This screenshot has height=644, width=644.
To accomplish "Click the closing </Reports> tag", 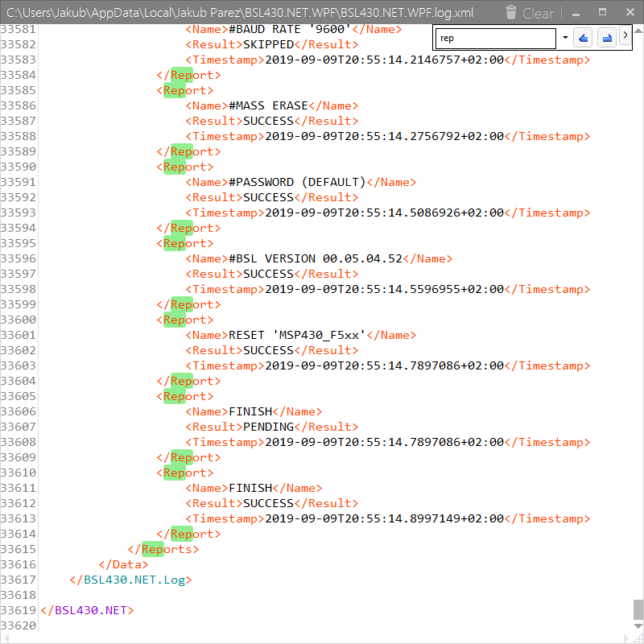I will click(163, 549).
